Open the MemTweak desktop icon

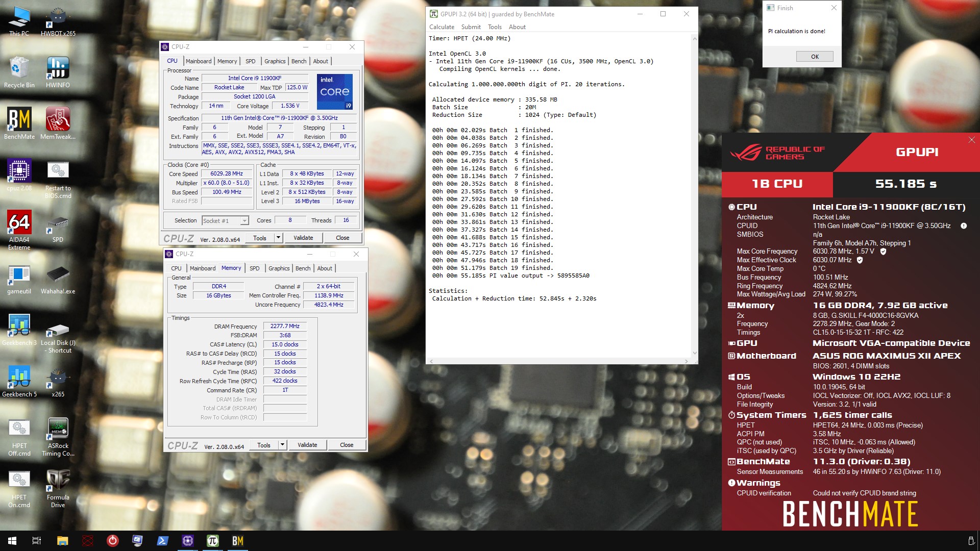(x=58, y=123)
